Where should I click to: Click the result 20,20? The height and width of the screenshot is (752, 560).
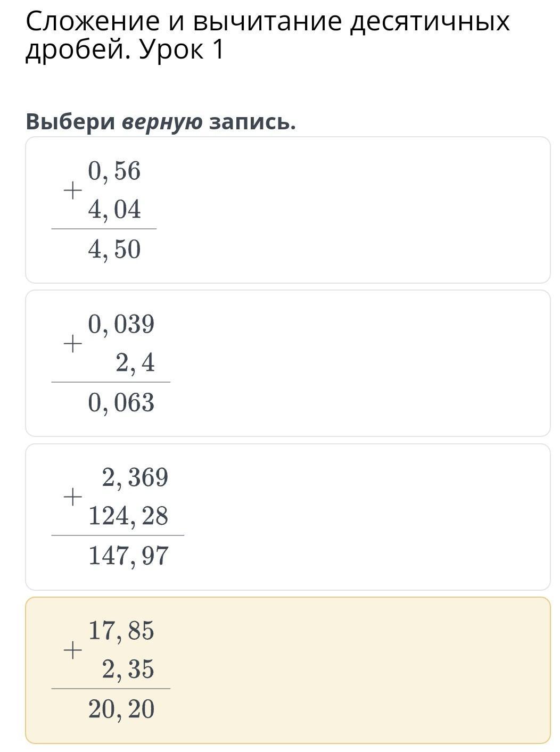(121, 709)
